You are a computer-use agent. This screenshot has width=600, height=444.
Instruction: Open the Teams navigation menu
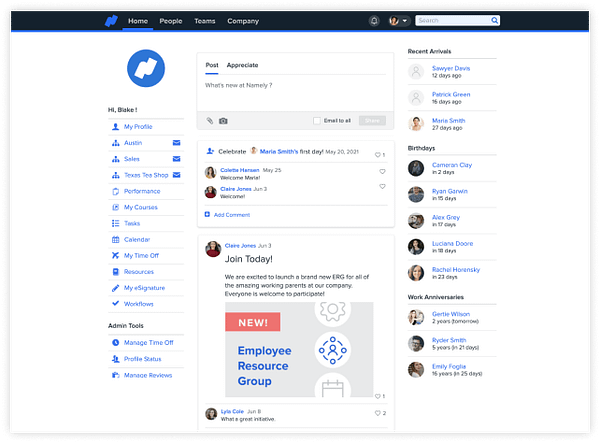pyautogui.click(x=204, y=20)
